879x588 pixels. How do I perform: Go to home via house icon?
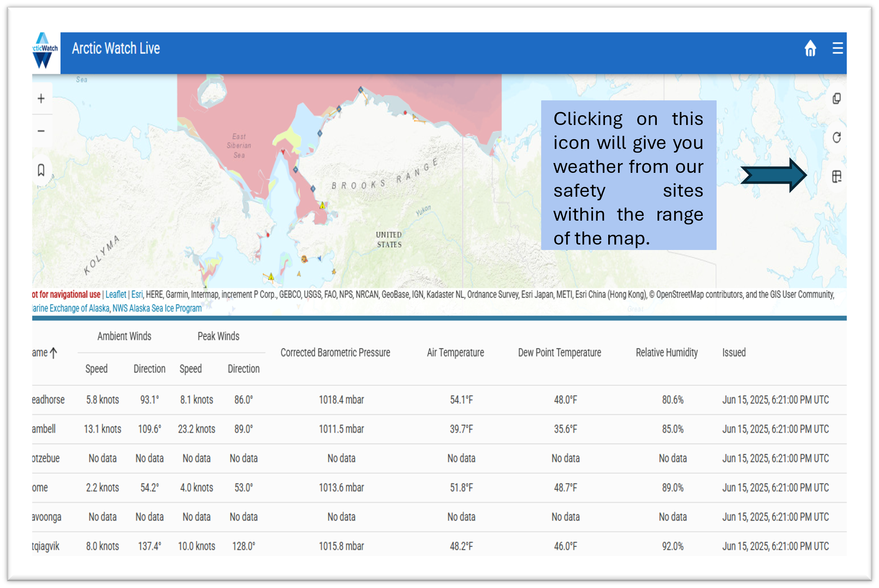(x=810, y=49)
